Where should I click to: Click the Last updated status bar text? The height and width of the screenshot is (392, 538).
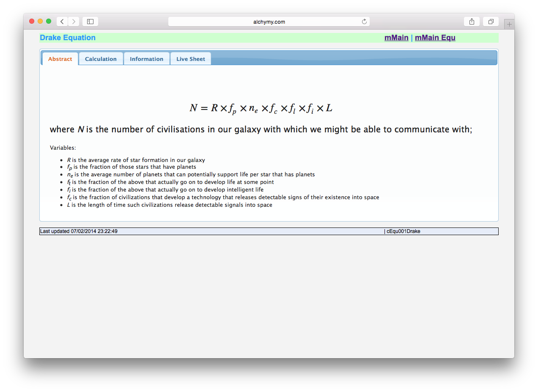click(x=77, y=231)
